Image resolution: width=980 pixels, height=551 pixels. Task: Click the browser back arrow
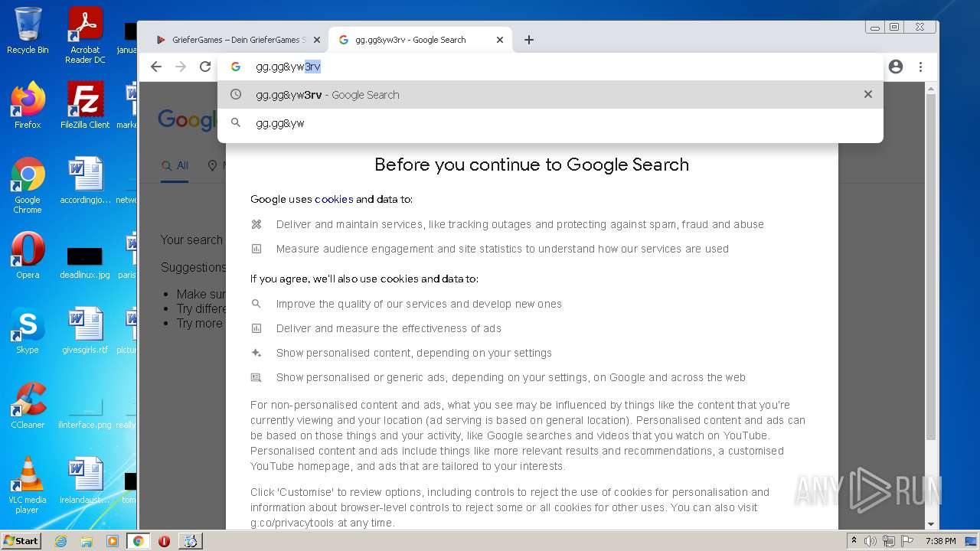[156, 67]
